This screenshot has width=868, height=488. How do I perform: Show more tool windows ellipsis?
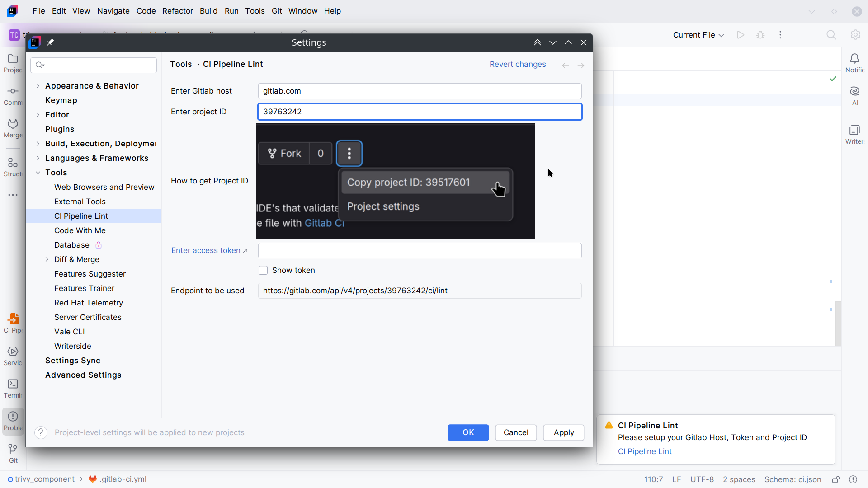[x=13, y=195]
